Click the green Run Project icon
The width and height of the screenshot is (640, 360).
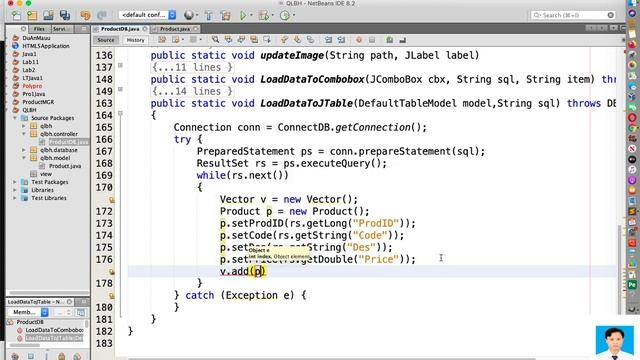pyautogui.click(x=243, y=16)
